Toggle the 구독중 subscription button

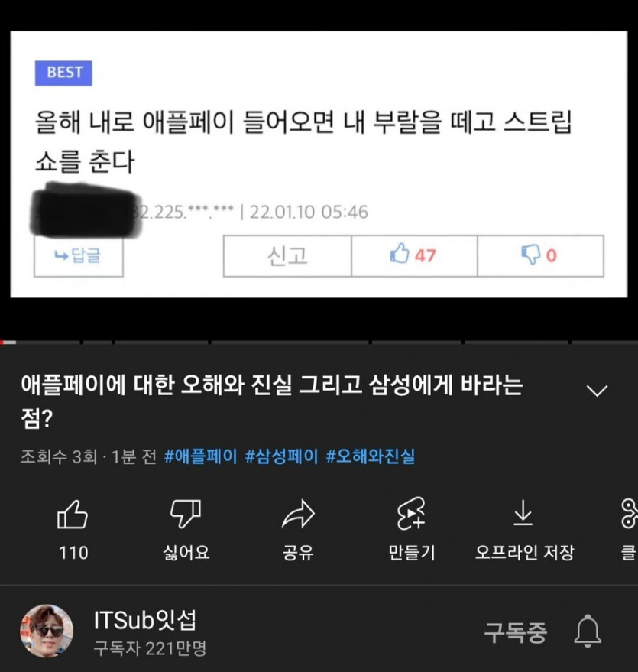(x=516, y=632)
